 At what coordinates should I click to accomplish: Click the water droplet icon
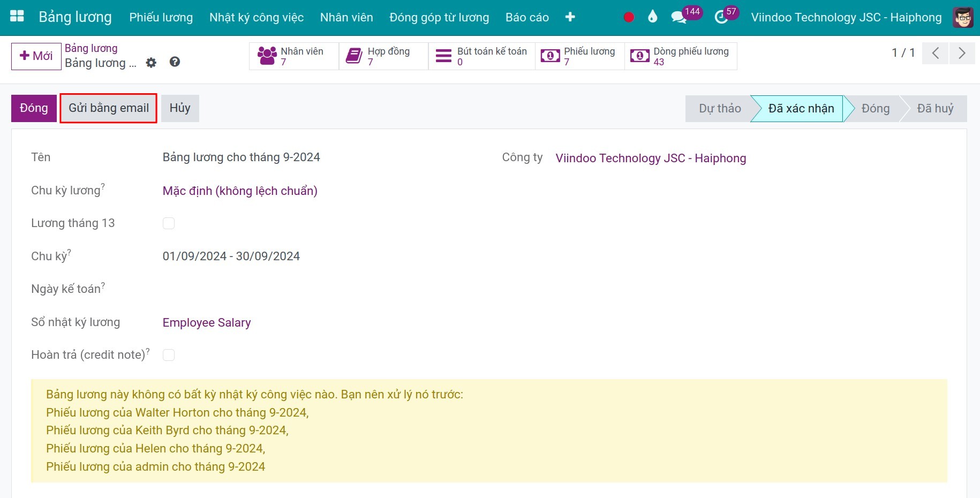pos(652,17)
